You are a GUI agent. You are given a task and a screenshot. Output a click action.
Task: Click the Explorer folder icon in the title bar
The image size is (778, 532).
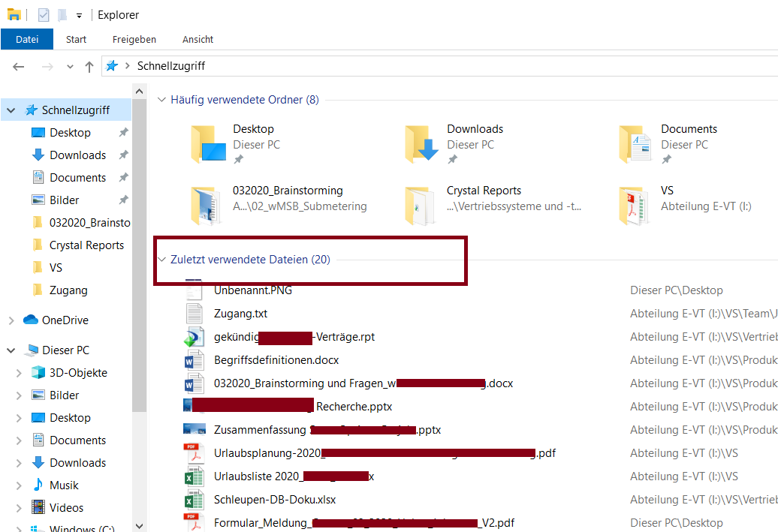pyautogui.click(x=14, y=15)
